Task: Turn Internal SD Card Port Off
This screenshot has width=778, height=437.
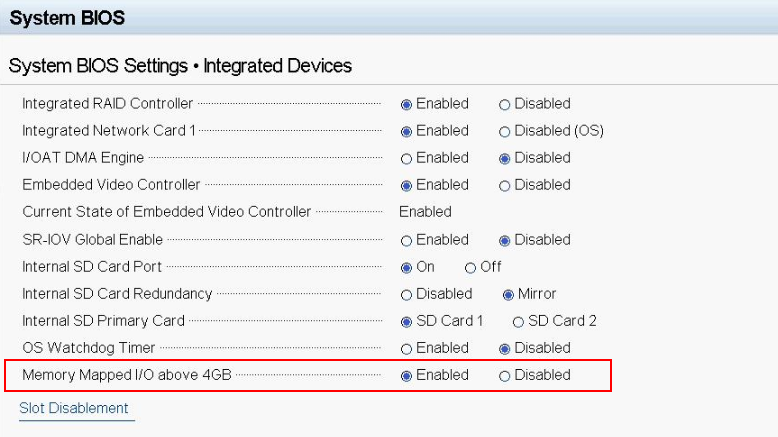Action: tap(471, 267)
